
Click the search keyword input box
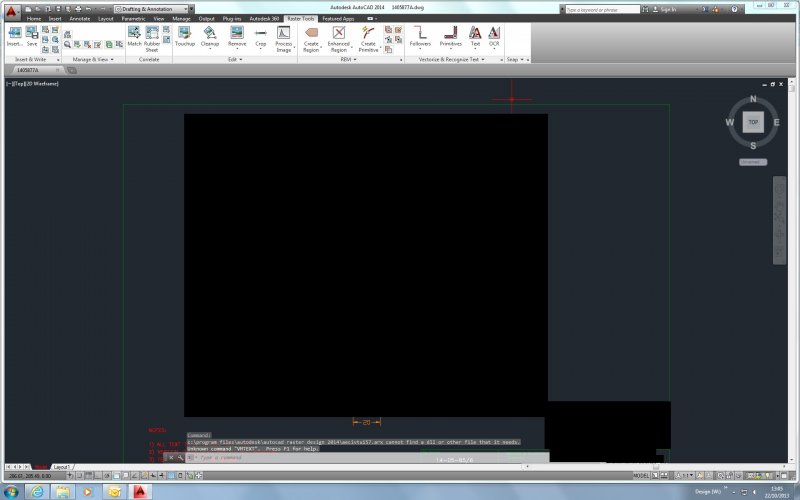(603, 9)
